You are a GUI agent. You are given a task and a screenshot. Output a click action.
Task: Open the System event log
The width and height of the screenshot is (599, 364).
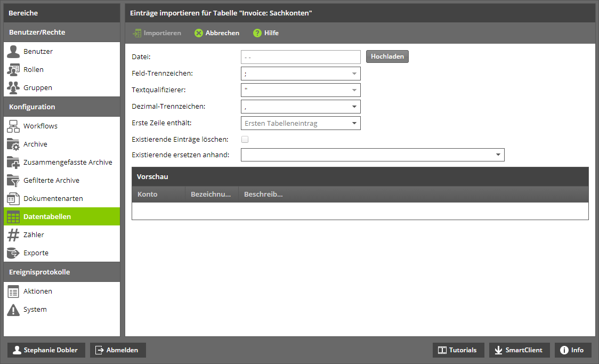(x=62, y=310)
